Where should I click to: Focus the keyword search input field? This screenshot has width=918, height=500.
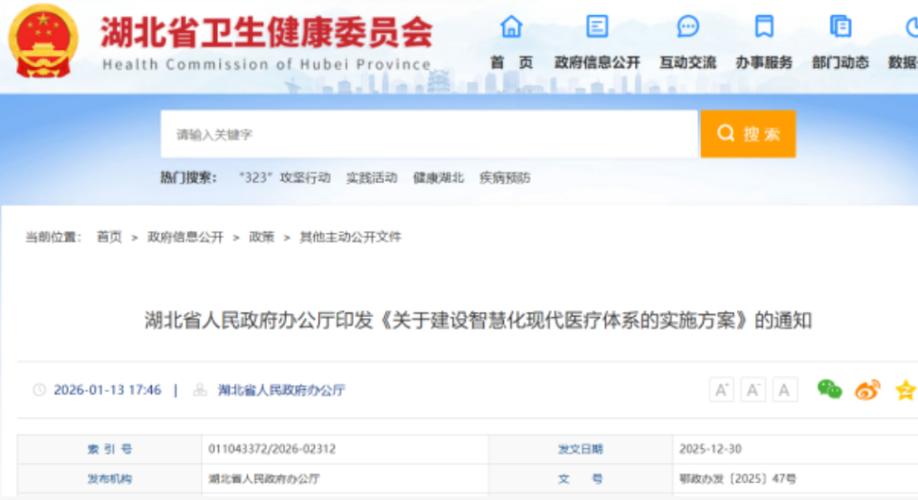pos(429,134)
